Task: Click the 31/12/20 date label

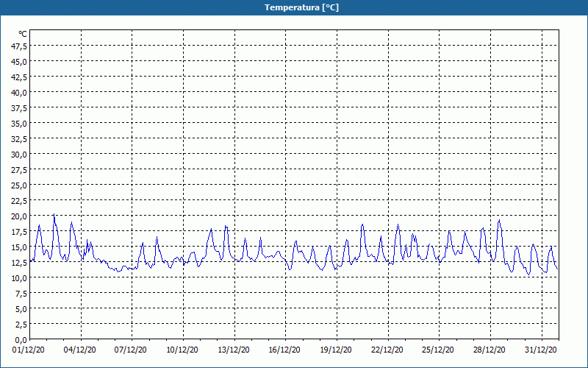Action: click(x=540, y=350)
